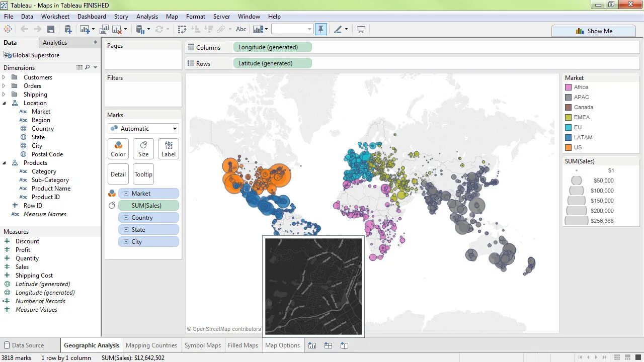This screenshot has height=362, width=644.
Task: Open the Dimensions header dropdown arrow
Action: [x=96, y=67]
